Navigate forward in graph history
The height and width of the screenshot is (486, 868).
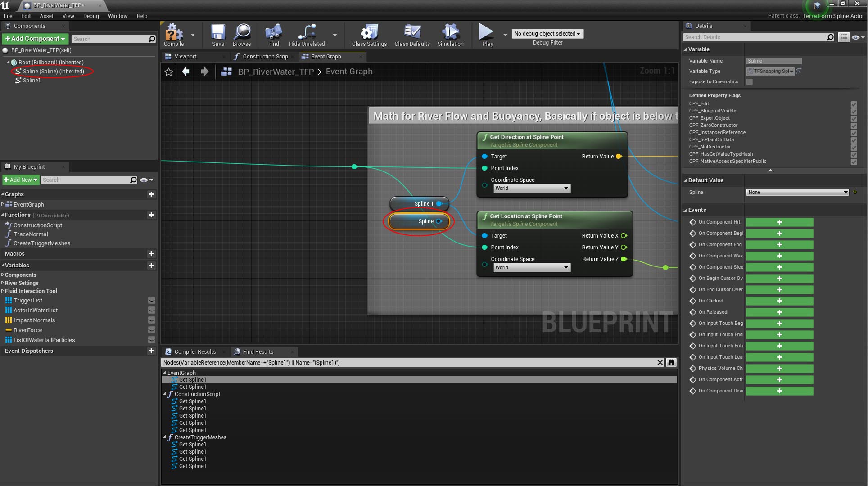click(204, 72)
